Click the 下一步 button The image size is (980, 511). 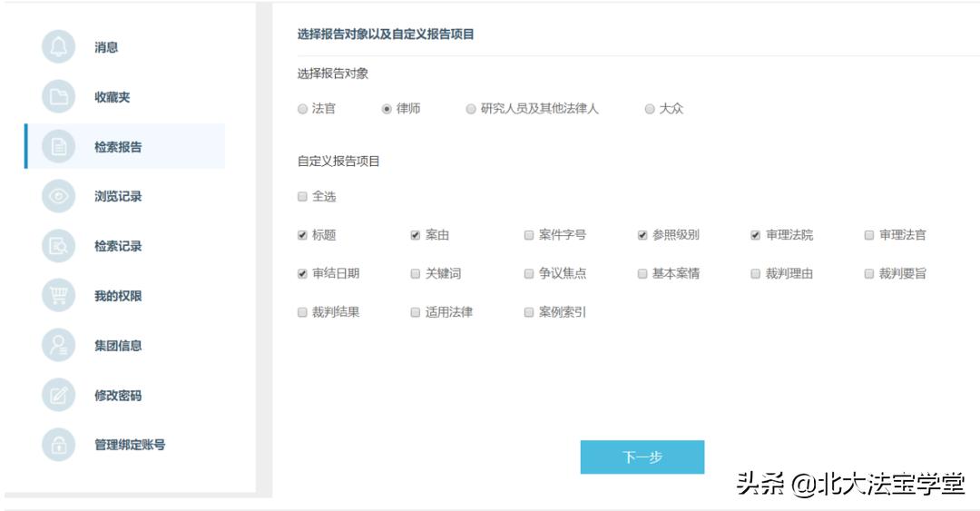642,457
